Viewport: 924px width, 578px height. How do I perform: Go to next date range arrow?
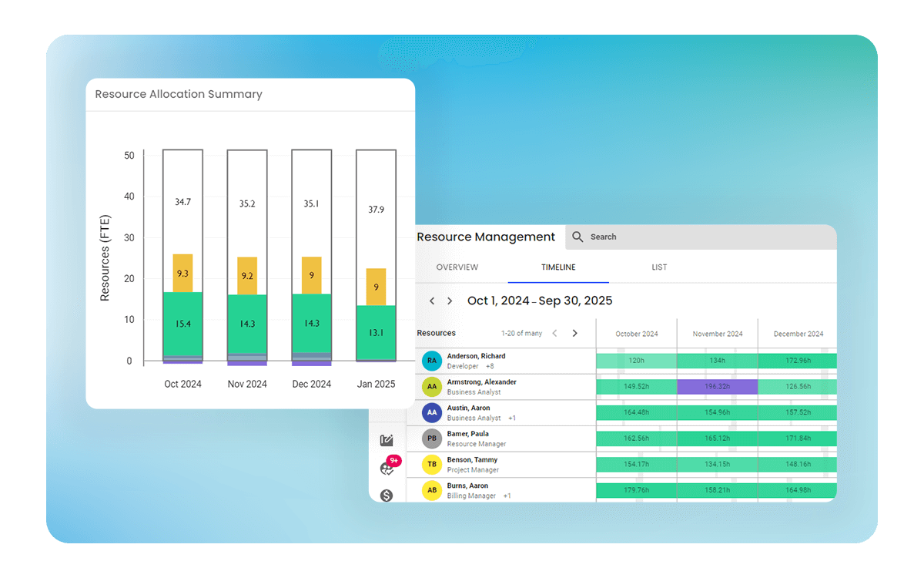tap(450, 301)
